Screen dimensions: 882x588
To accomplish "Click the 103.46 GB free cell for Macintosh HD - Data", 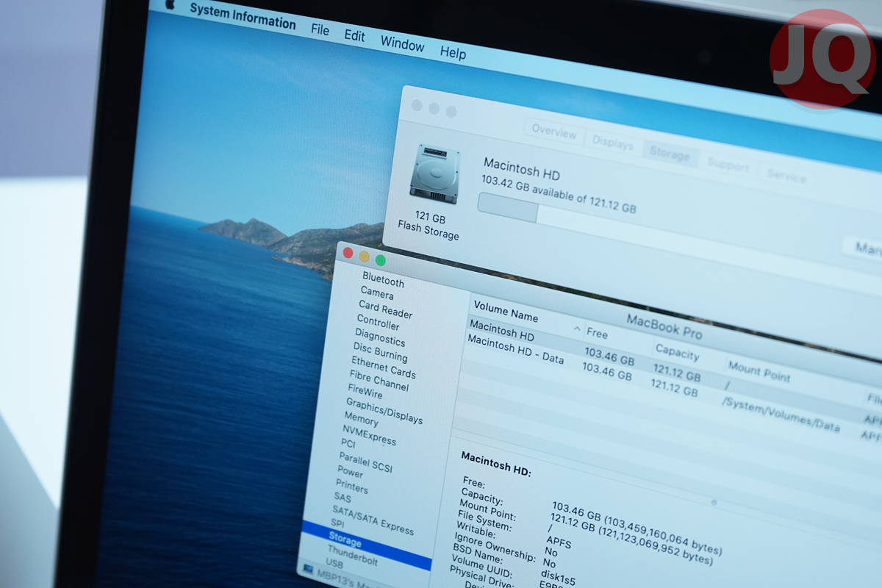I will (607, 371).
